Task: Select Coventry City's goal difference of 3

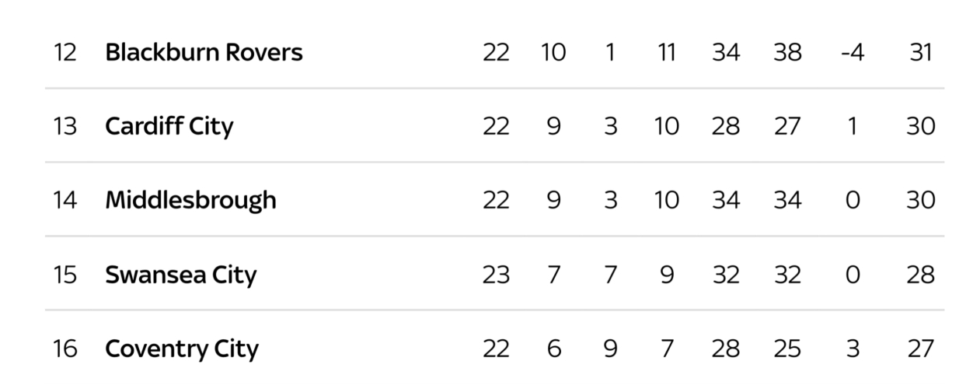Action: 853,349
